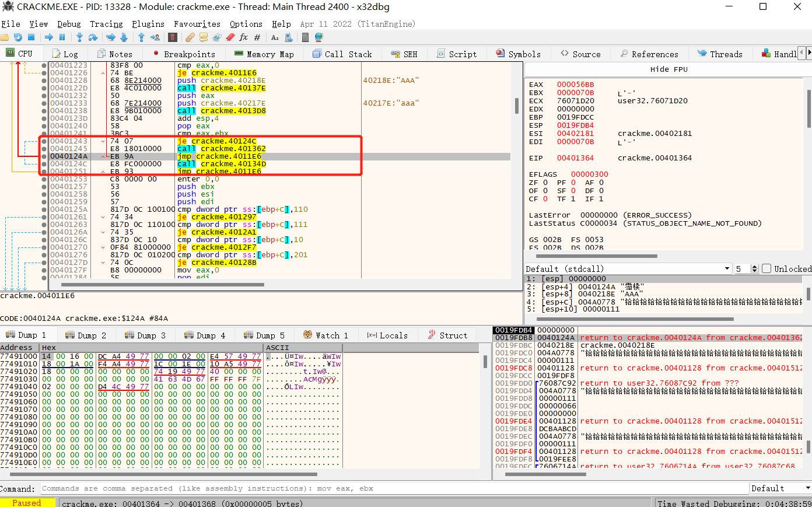Click the Execute till return icon

pyautogui.click(x=141, y=37)
